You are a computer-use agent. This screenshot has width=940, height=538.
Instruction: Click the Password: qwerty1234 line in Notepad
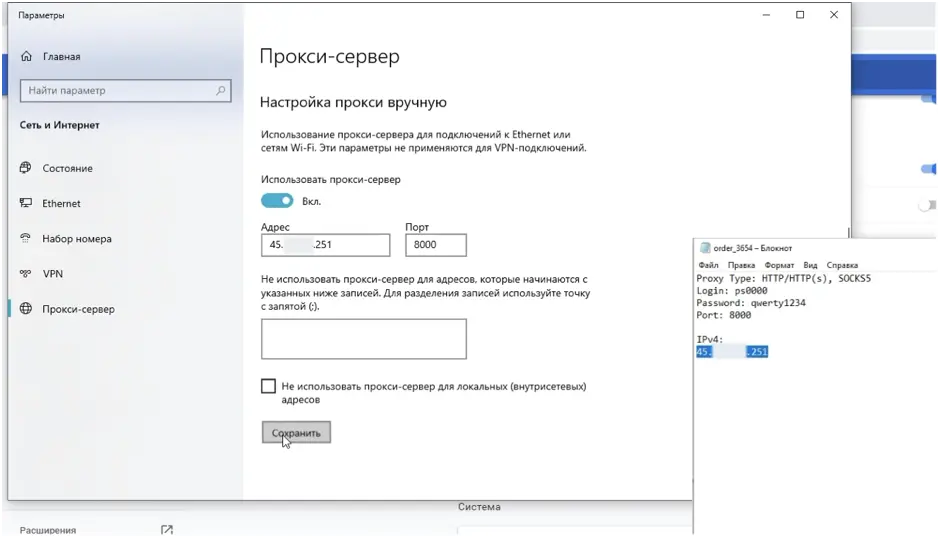(x=751, y=303)
